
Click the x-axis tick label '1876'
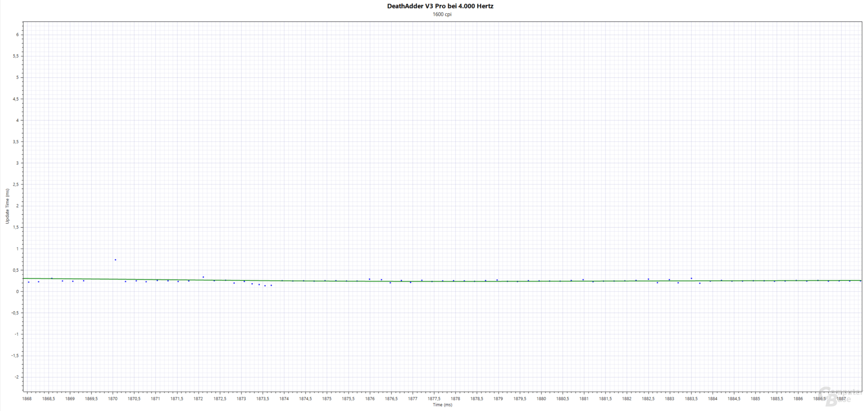tap(370, 399)
